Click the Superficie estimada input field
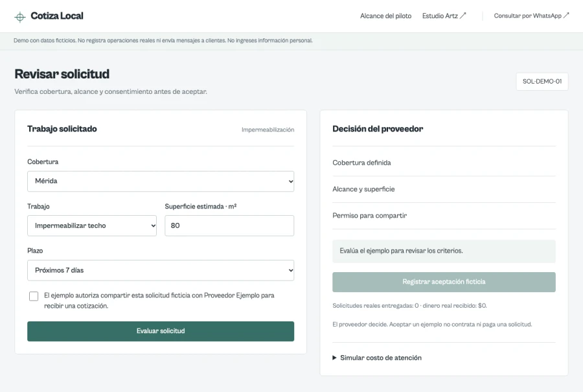Image resolution: width=583 pixels, height=392 pixels. coord(229,225)
